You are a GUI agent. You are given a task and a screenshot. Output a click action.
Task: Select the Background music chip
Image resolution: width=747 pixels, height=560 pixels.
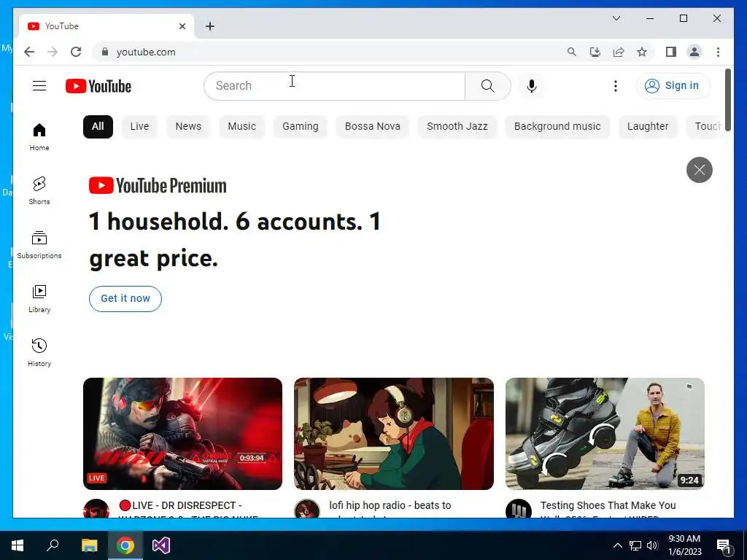pyautogui.click(x=557, y=127)
